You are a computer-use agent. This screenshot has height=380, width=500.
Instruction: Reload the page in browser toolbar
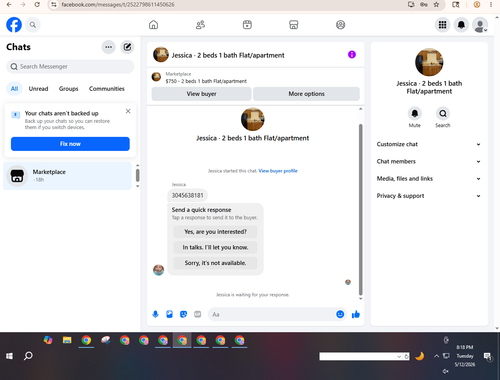[x=37, y=5]
